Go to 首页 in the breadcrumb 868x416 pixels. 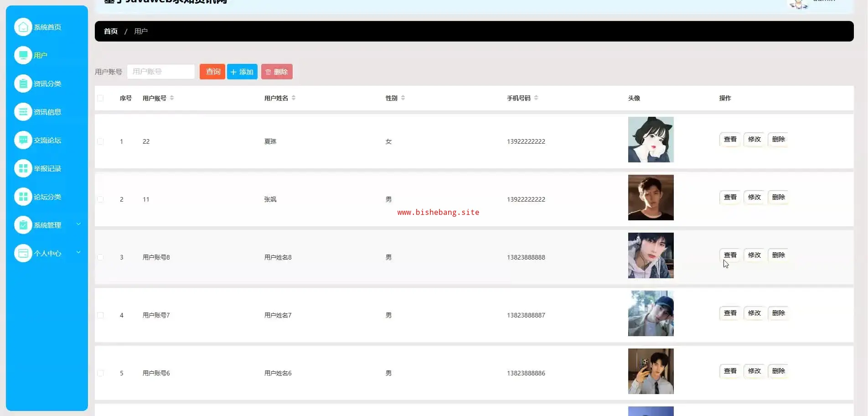(x=111, y=31)
